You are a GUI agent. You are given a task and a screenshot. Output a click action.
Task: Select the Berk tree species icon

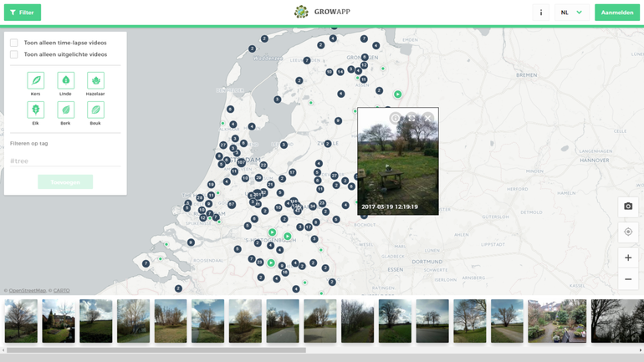(x=66, y=110)
